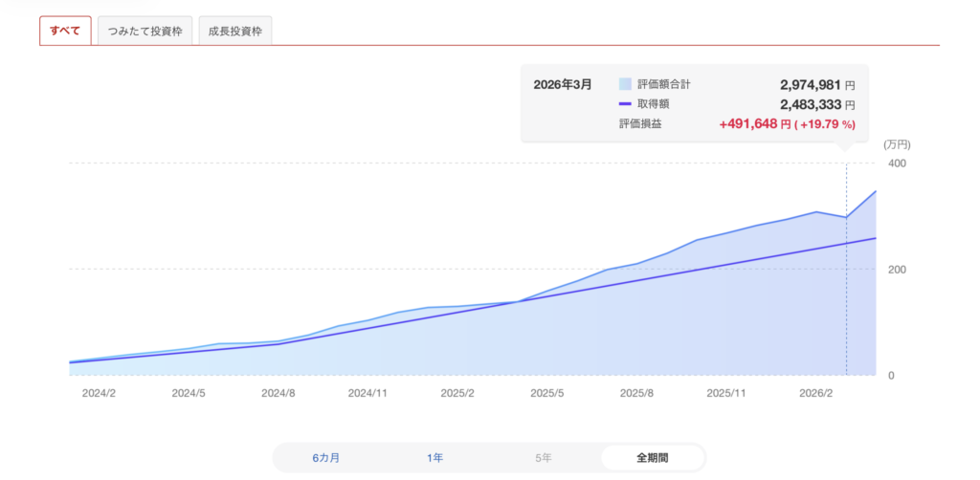980x480 pixels.
Task: Click the 2025/11 axis date marker
Action: pos(727,394)
